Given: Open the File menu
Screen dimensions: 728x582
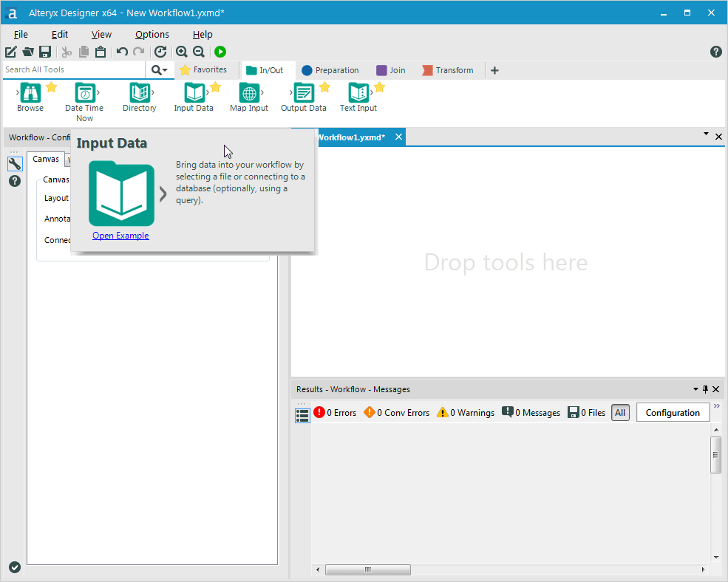Looking at the screenshot, I should click(x=21, y=35).
